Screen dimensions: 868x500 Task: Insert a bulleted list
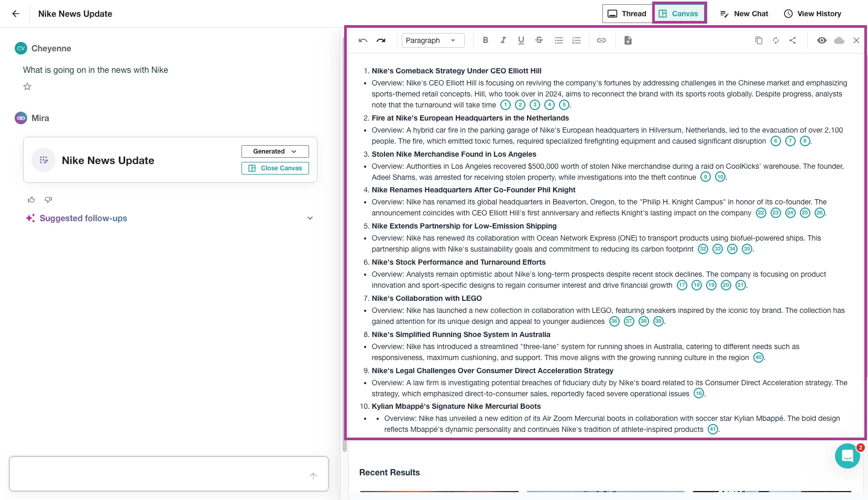559,40
